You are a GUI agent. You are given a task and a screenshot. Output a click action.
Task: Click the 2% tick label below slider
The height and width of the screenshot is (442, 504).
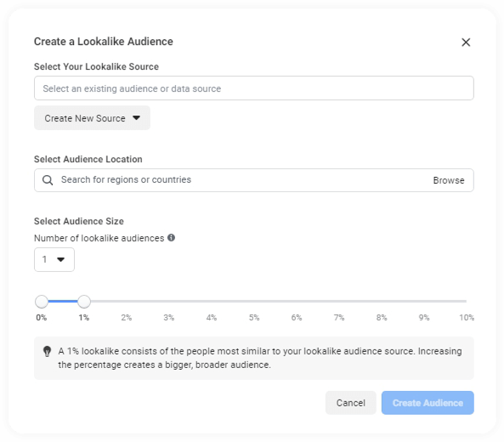coord(127,318)
